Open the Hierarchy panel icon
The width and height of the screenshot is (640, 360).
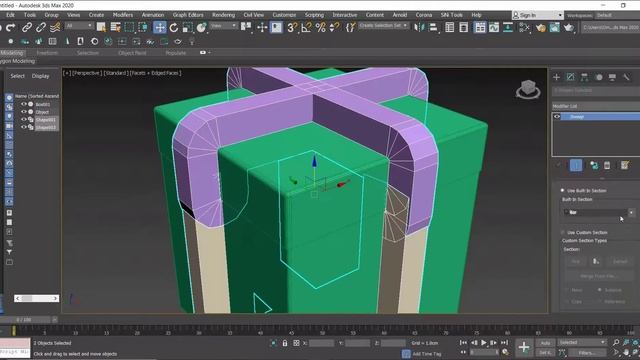tap(584, 77)
